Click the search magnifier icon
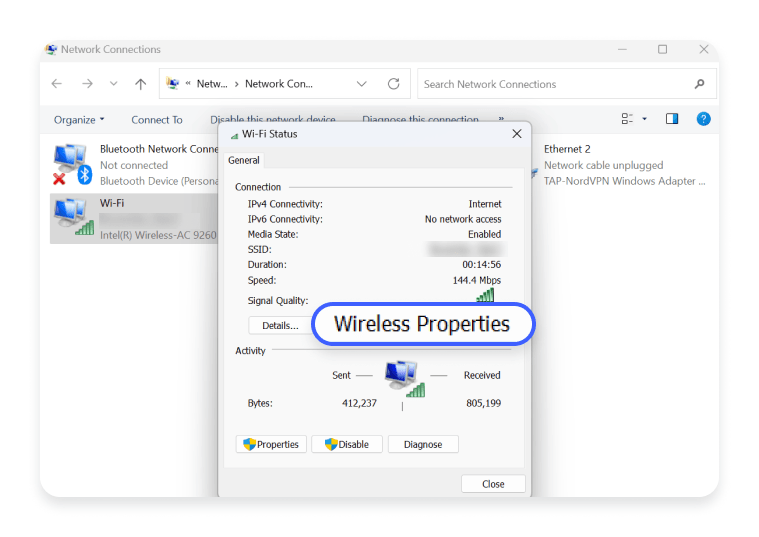This screenshot has width=759, height=537. point(699,84)
